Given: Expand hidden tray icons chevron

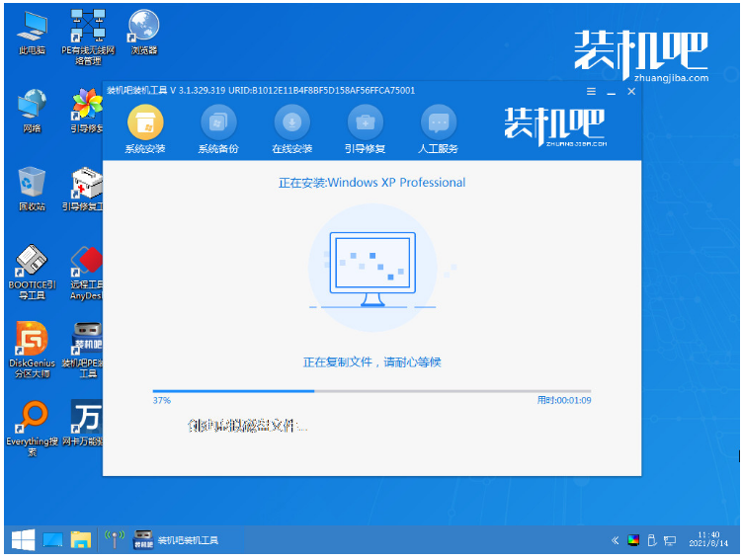Looking at the screenshot, I should click(615, 540).
